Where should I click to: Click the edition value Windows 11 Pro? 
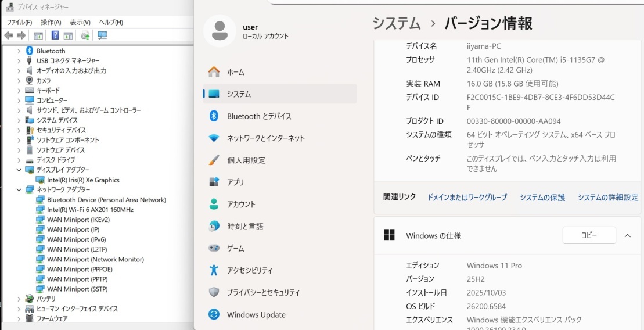tap(495, 266)
